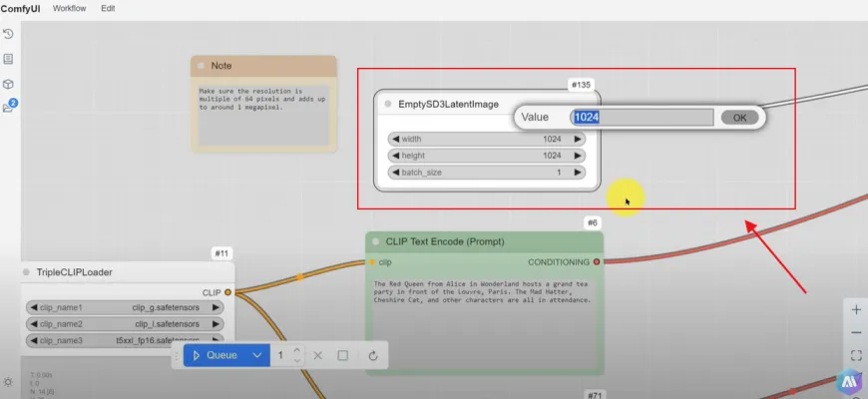Screen dimensions: 868x399
Task: Click right arrow on clip_name1 selector
Action: click(217, 308)
